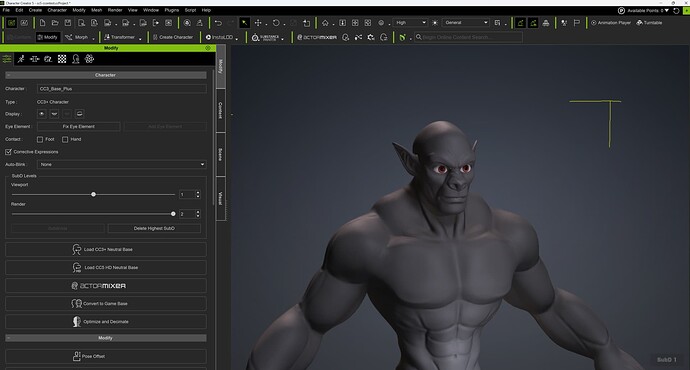690x370 pixels.
Task: Click the Online Content Search box
Action: (469, 37)
